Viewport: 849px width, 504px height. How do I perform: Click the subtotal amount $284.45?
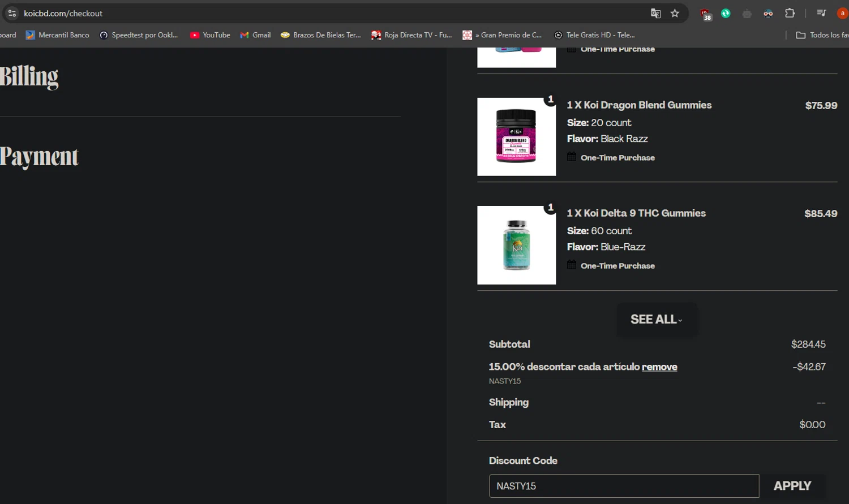pos(808,344)
